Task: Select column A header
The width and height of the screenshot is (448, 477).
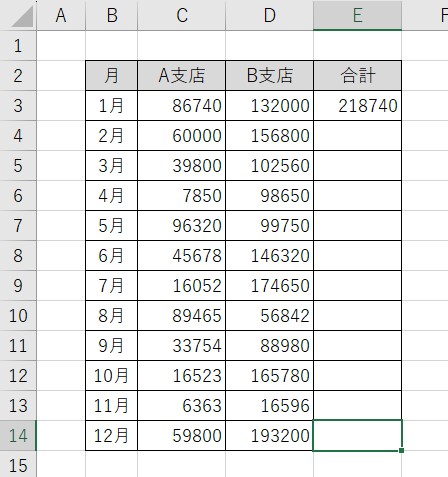Action: tap(61, 15)
